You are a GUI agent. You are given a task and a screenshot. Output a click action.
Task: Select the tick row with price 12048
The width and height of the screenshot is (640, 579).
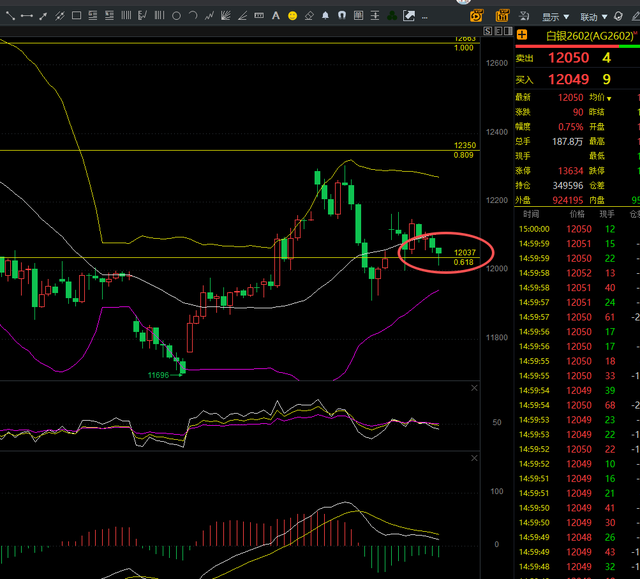[577, 537]
